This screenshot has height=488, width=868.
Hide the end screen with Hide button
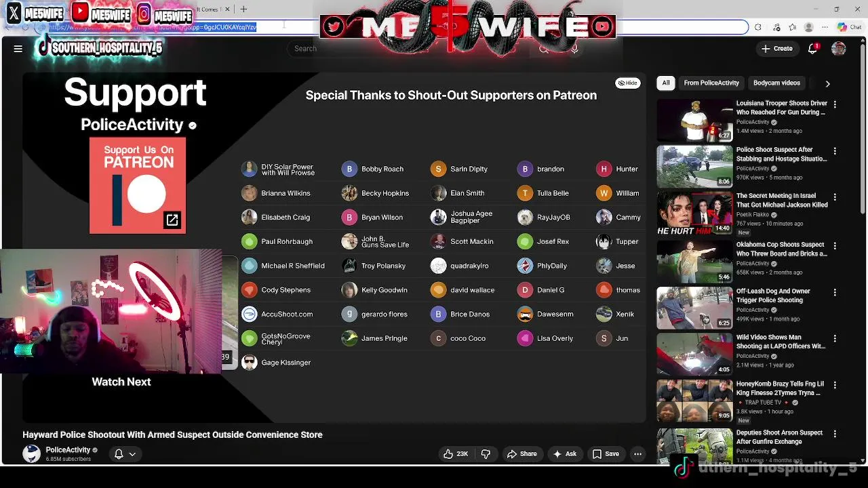[x=627, y=83]
